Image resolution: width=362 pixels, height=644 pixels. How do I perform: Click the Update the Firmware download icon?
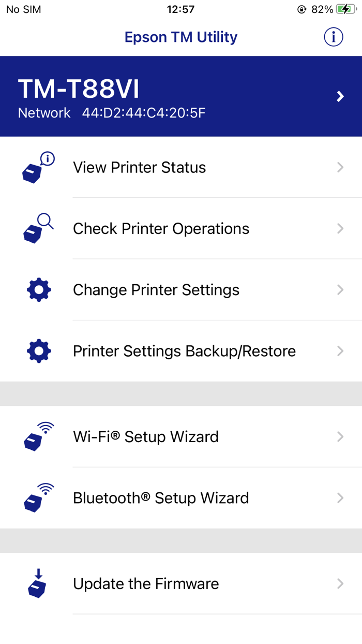(x=38, y=583)
